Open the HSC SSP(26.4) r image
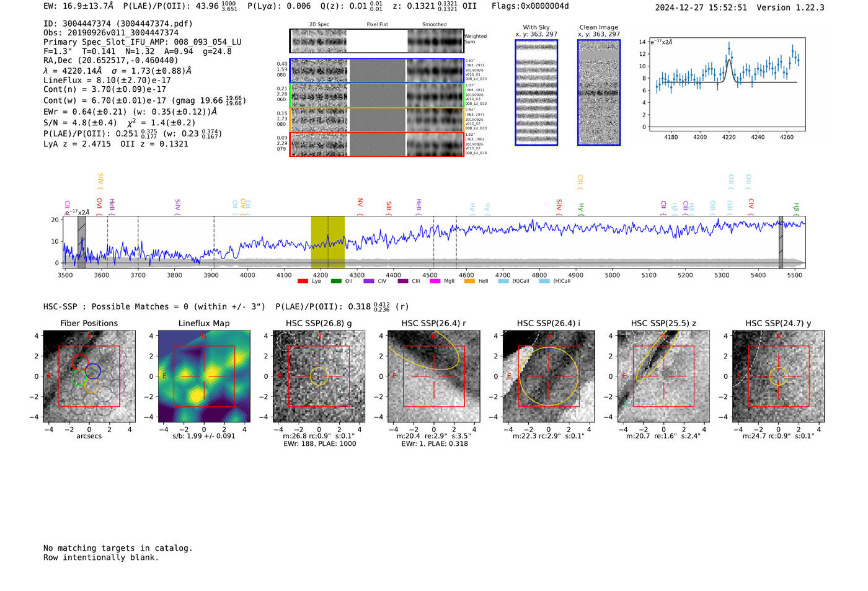The image size is (868, 591). tap(434, 376)
